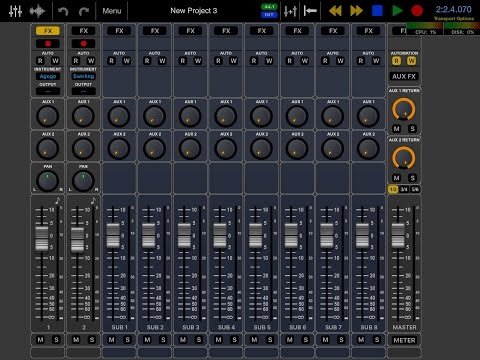
Task: Click the fast forward button
Action: 356,11
